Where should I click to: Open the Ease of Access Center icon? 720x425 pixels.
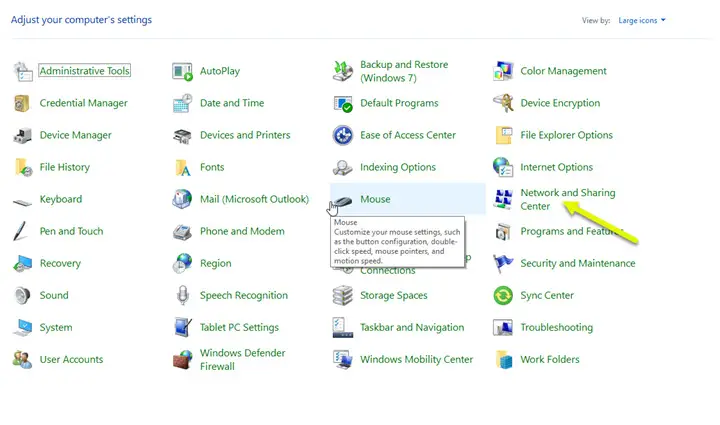pyautogui.click(x=343, y=135)
